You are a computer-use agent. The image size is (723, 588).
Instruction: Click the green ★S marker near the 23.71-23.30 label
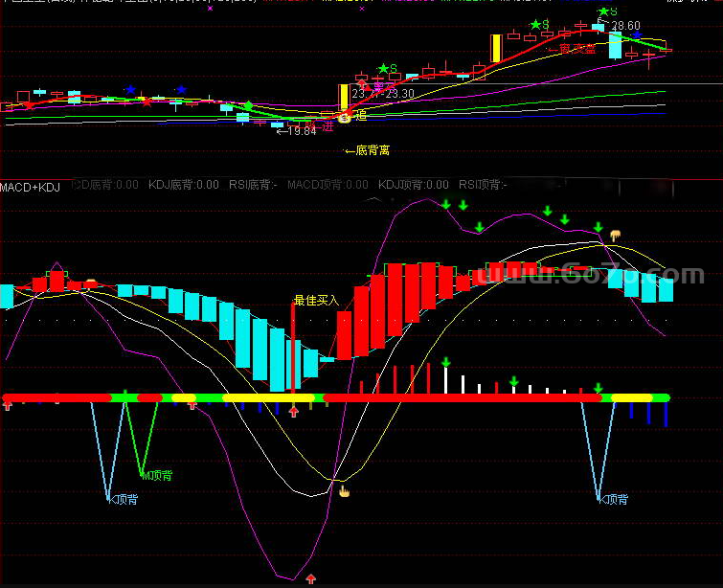pyautogui.click(x=387, y=69)
